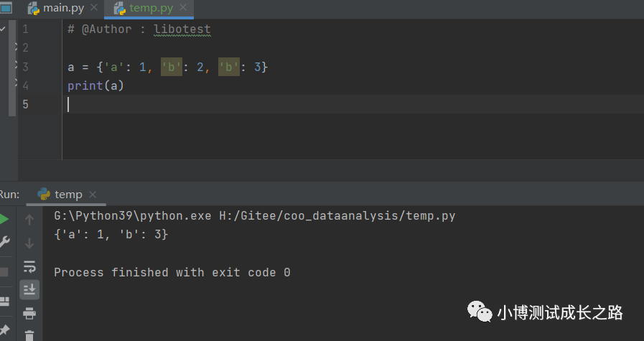The width and height of the screenshot is (644, 341).
Task: Clear console with trash icon
Action: tap(29, 336)
